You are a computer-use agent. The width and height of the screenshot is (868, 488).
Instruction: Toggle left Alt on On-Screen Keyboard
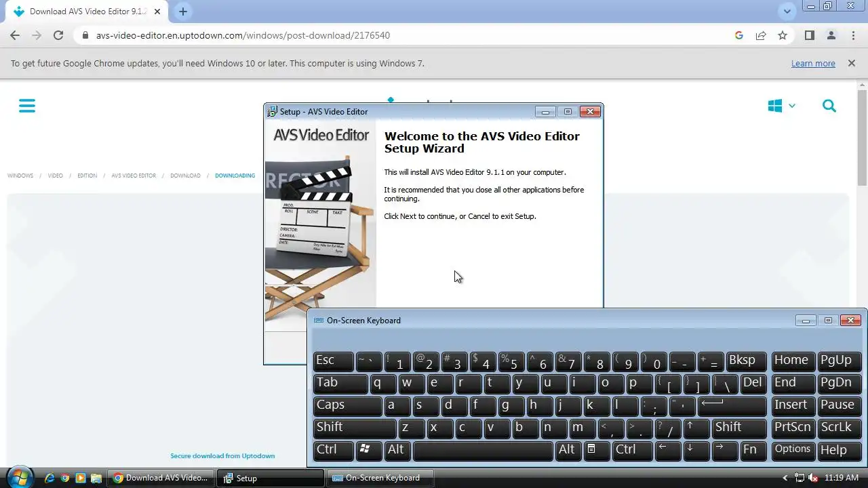(x=397, y=451)
